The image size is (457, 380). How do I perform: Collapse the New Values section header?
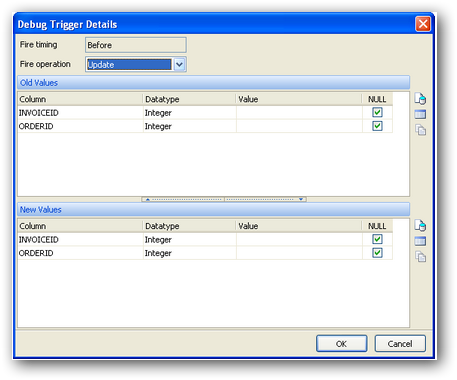click(214, 210)
